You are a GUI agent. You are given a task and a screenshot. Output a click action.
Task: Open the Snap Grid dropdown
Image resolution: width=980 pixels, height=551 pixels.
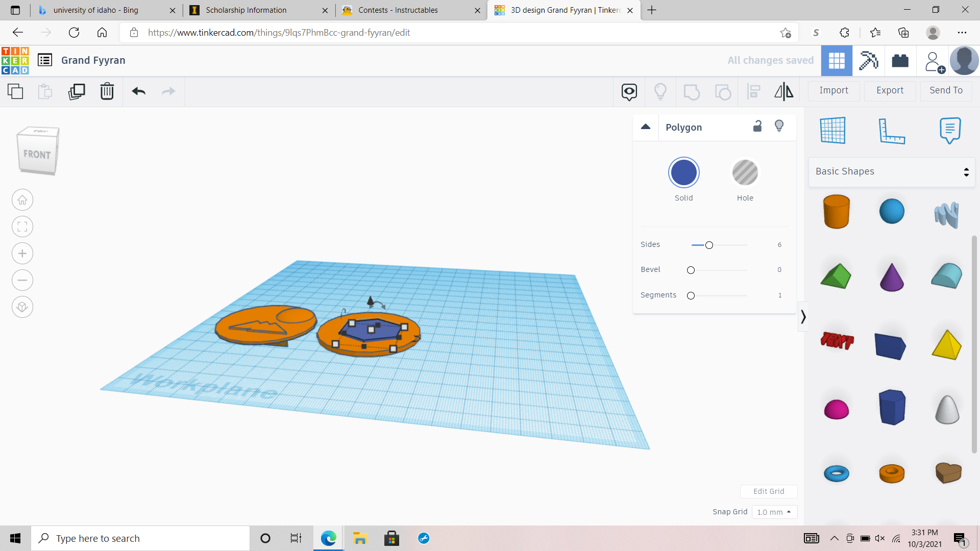tap(774, 512)
